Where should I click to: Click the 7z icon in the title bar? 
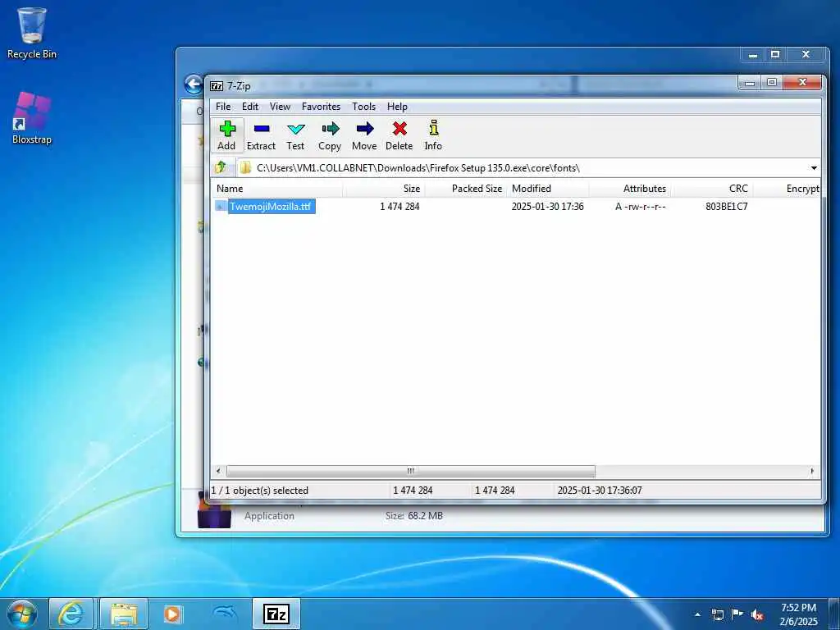217,85
